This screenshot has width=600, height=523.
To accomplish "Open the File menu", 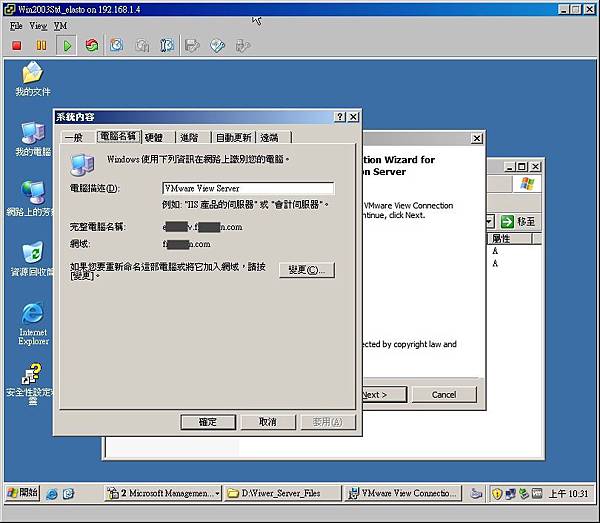I will (16, 26).
